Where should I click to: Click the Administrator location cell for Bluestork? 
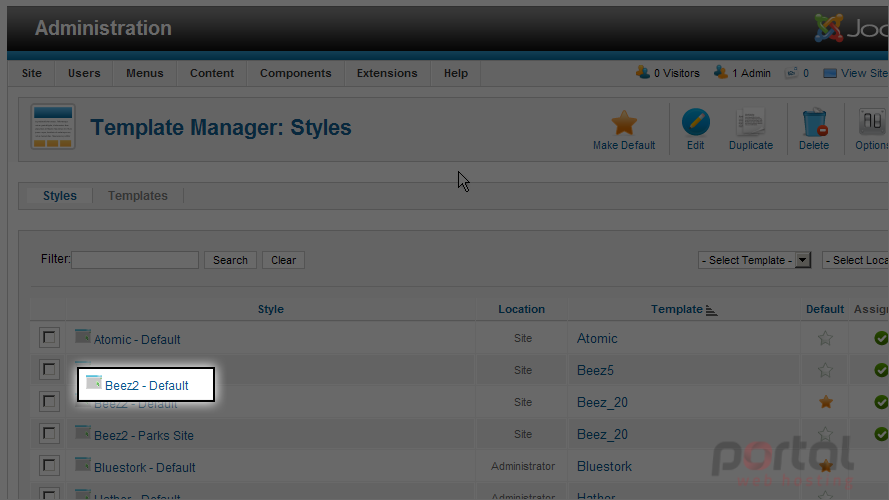point(523,466)
